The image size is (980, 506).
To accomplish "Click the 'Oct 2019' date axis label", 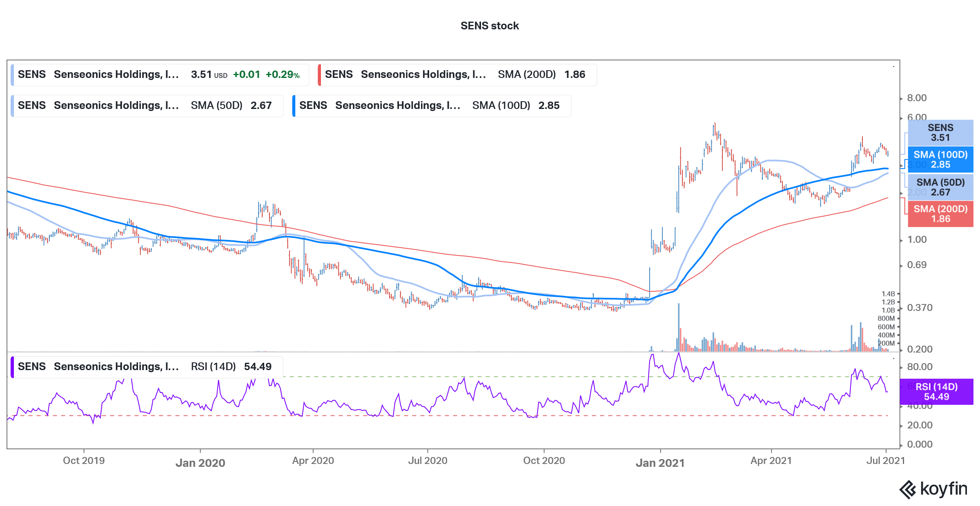I will click(84, 461).
